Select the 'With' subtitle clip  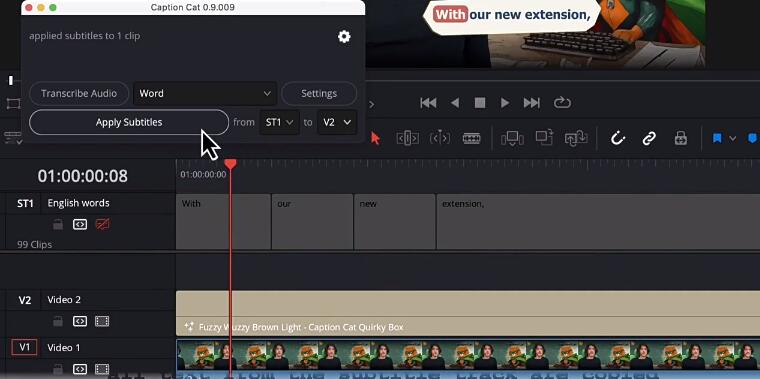pyautogui.click(x=223, y=222)
